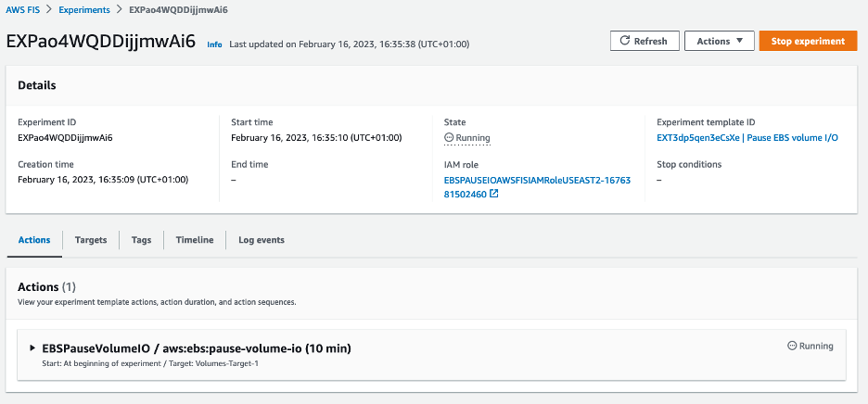This screenshot has width=868, height=404.
Task: Click the Running state indicator in Details
Action: 467,138
